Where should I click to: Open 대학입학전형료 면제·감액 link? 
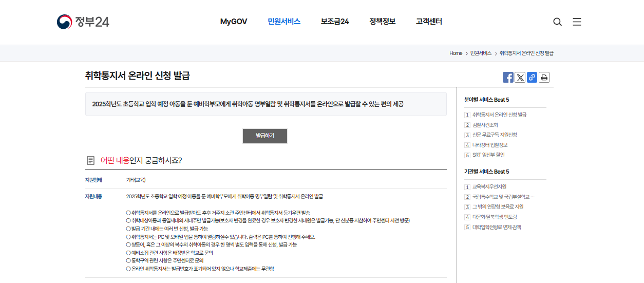(497, 227)
